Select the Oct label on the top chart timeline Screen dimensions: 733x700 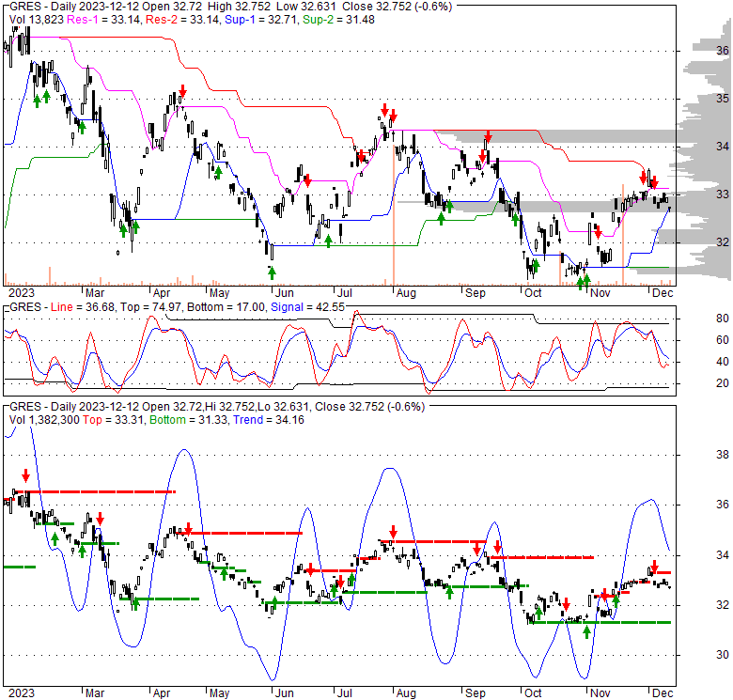533,293
